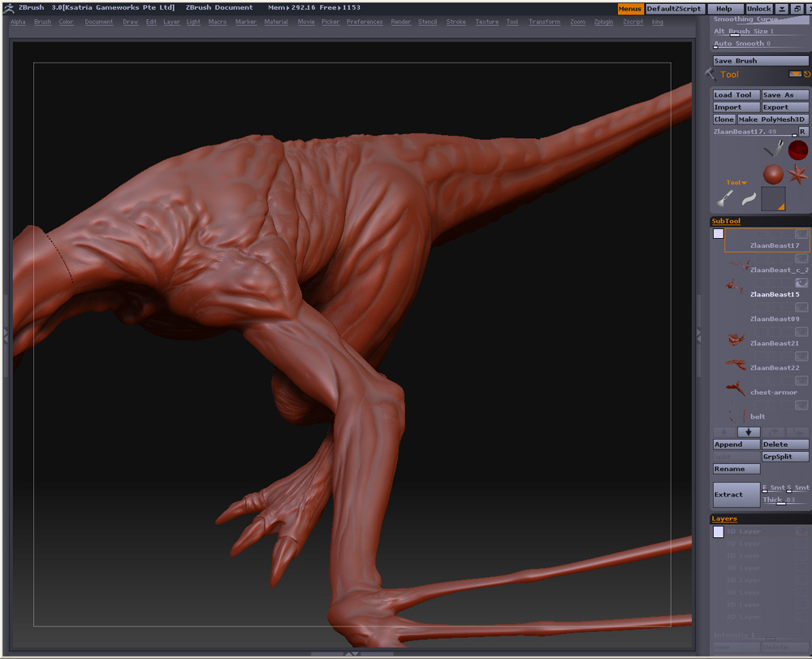
Task: Click the Append subtool button
Action: click(x=736, y=444)
